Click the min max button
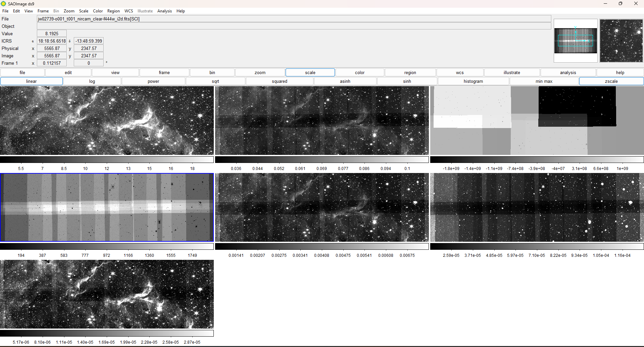The height and width of the screenshot is (347, 644). 544,81
